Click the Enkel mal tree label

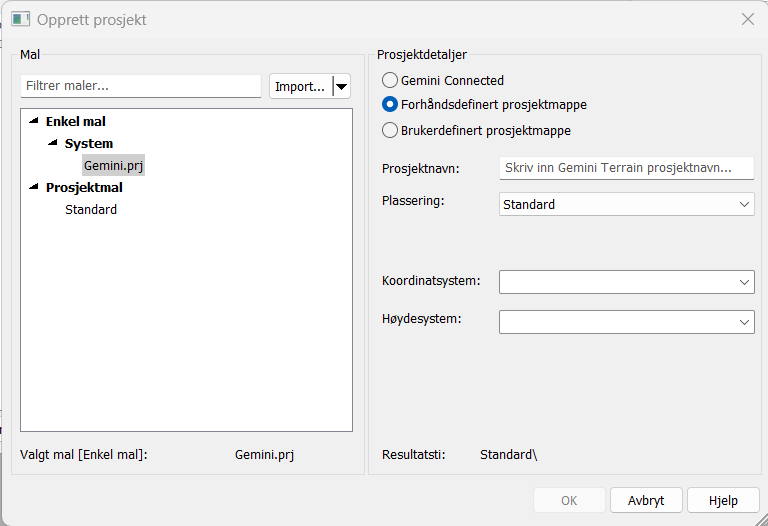tap(75, 121)
